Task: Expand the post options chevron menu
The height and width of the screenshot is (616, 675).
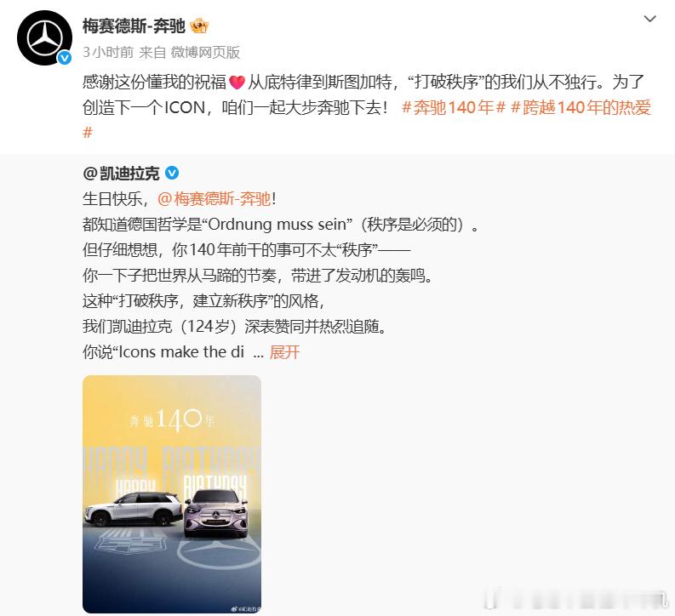Action: (x=649, y=19)
